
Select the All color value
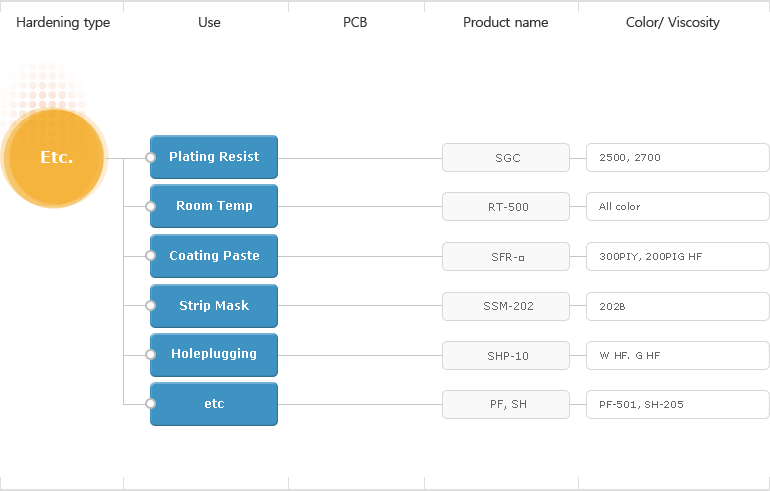tap(678, 207)
